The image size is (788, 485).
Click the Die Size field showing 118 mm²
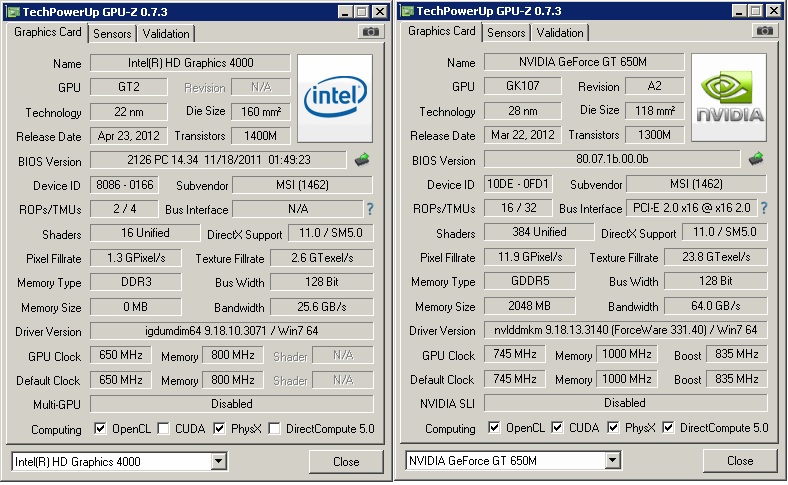click(655, 111)
